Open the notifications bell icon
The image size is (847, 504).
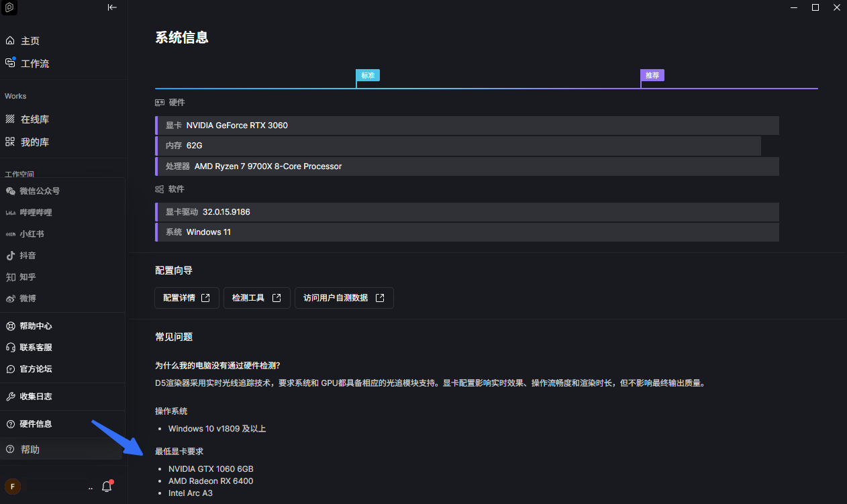[107, 487]
